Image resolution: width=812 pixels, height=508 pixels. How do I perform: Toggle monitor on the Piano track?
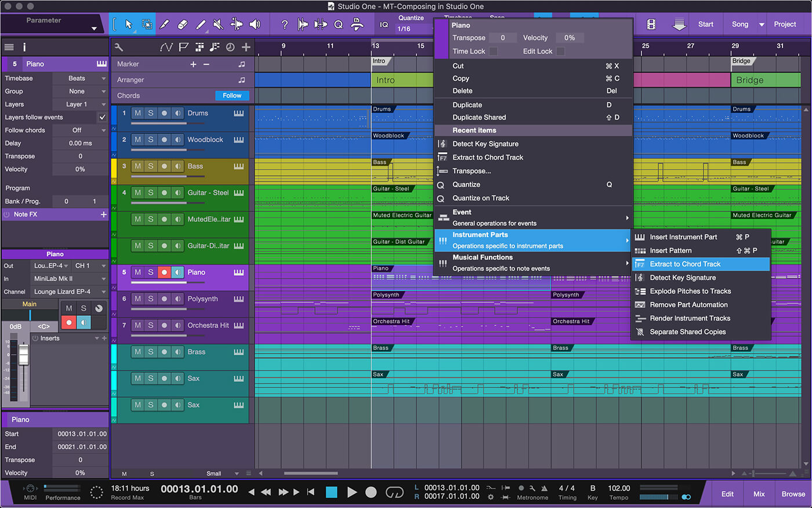click(x=177, y=272)
